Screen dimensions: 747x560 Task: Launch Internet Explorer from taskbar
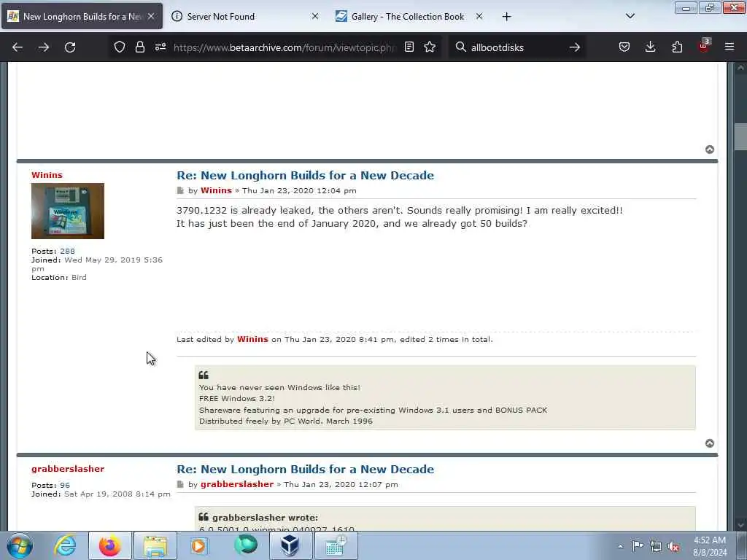tap(65, 545)
